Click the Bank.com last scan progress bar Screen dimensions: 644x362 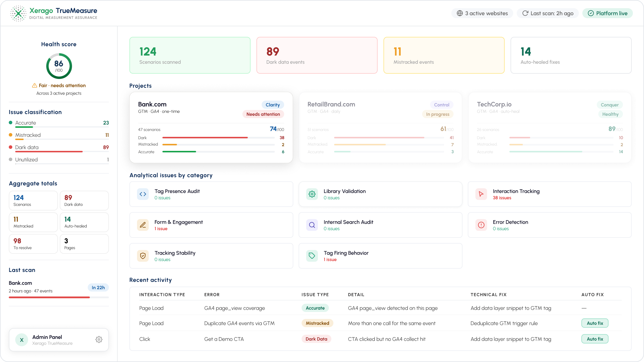pyautogui.click(x=59, y=297)
